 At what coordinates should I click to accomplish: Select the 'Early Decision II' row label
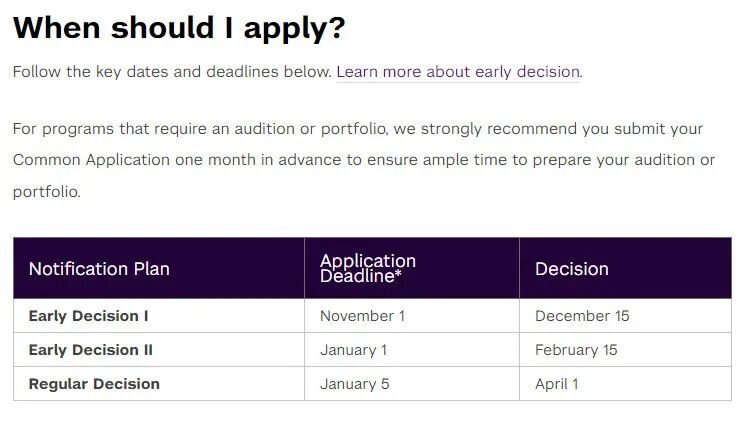pyautogui.click(x=90, y=350)
